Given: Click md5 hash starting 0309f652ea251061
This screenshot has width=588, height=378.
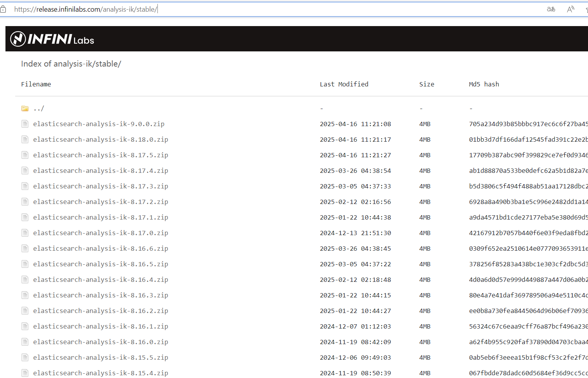Looking at the screenshot, I should pos(528,248).
